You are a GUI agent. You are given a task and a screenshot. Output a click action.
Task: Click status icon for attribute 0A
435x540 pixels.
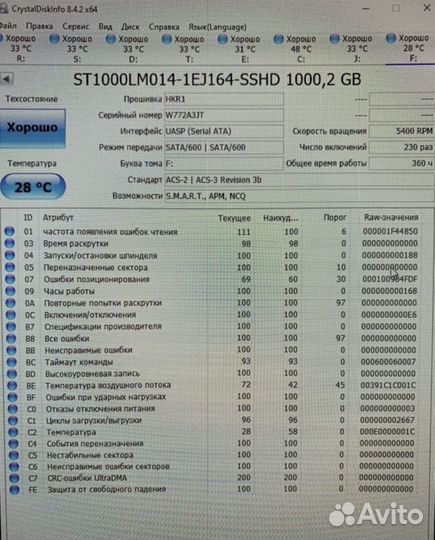pos(11,303)
